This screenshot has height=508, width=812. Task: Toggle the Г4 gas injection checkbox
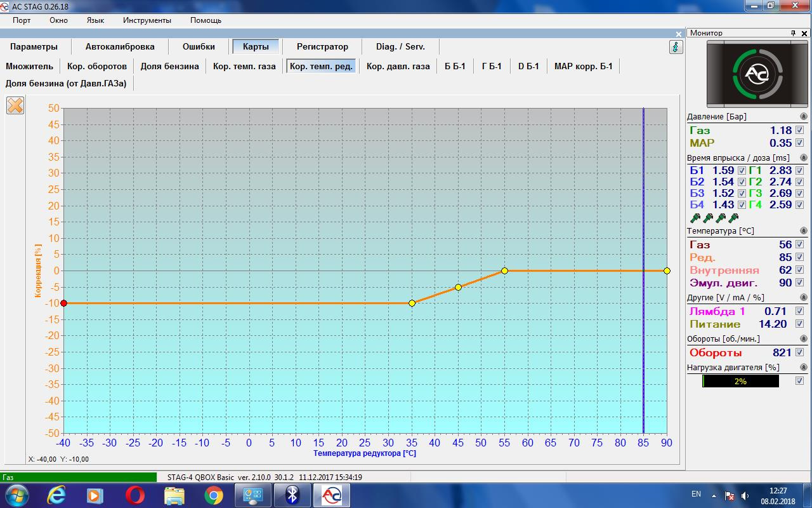coord(799,204)
